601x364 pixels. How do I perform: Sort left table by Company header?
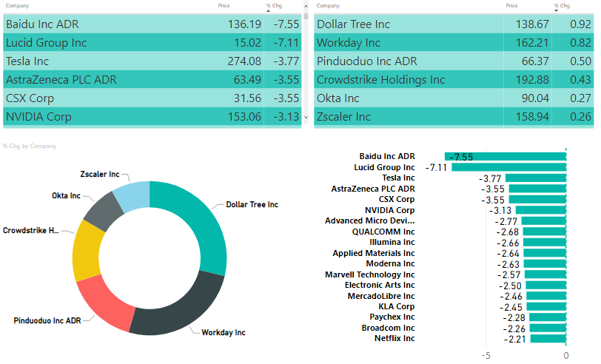[17, 6]
